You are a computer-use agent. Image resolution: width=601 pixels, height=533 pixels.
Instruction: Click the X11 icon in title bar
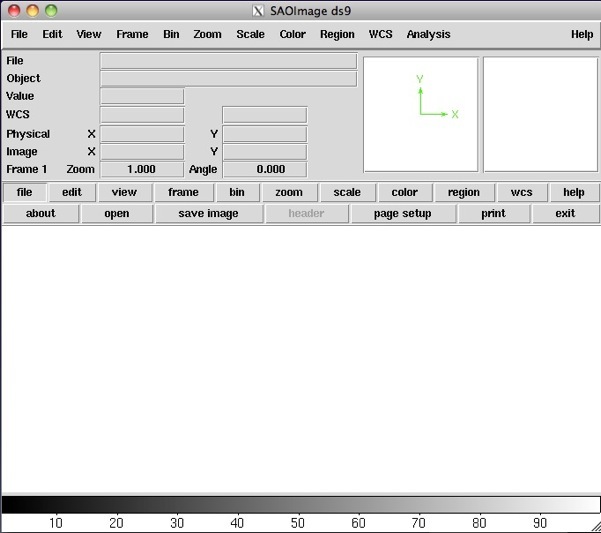click(x=258, y=11)
